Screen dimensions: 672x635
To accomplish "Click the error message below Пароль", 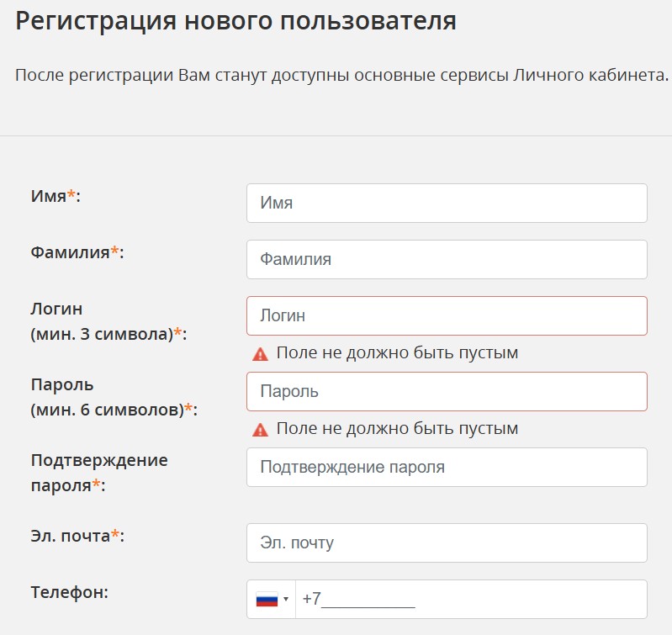I will click(397, 428).
